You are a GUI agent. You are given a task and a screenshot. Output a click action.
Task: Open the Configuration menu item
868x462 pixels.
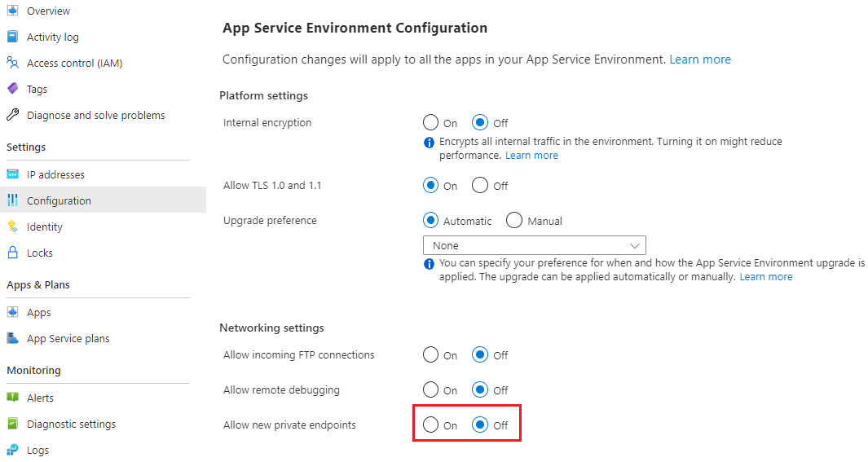pos(59,200)
